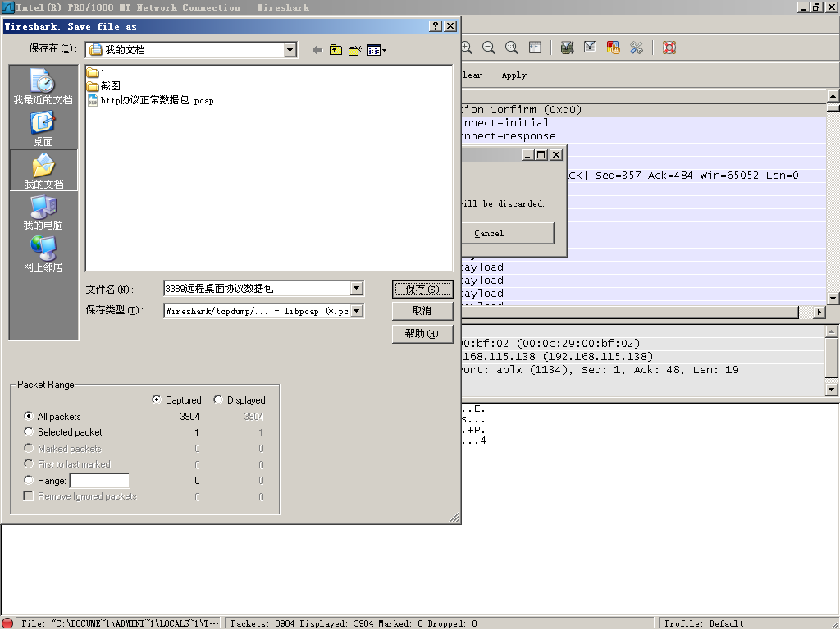The width and height of the screenshot is (840, 630).
Task: Select the row showing 00:0c:29:00:bf:02
Action: coord(643,344)
